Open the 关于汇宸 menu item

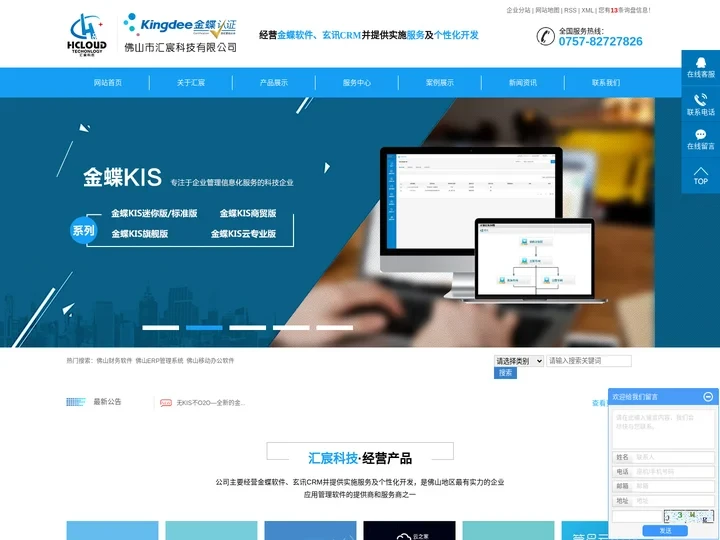[x=191, y=83]
